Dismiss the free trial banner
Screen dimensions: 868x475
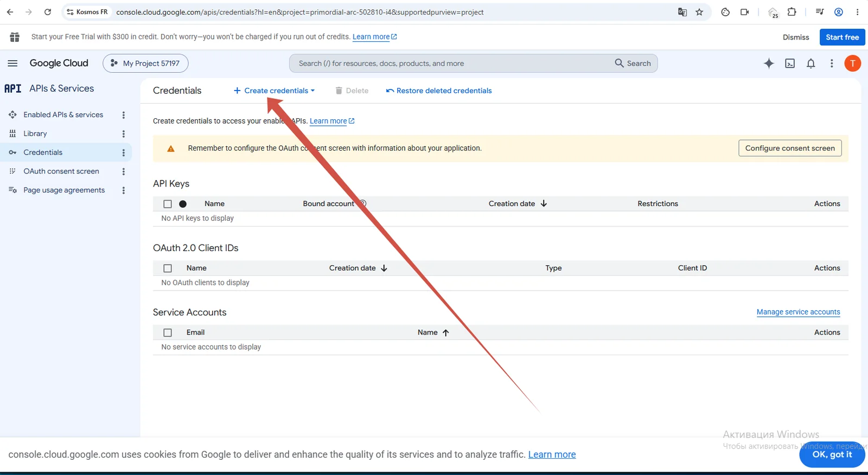(x=796, y=37)
